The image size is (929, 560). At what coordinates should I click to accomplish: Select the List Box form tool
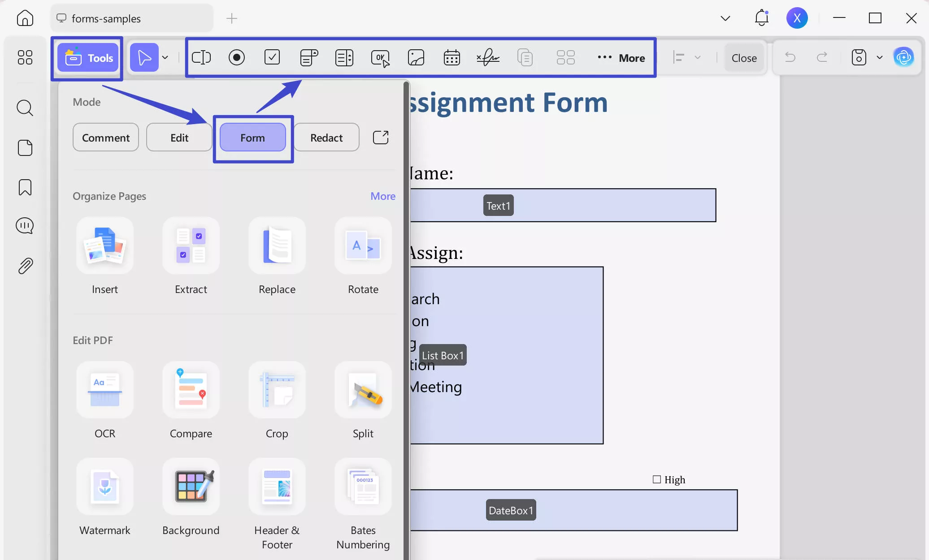pos(344,57)
